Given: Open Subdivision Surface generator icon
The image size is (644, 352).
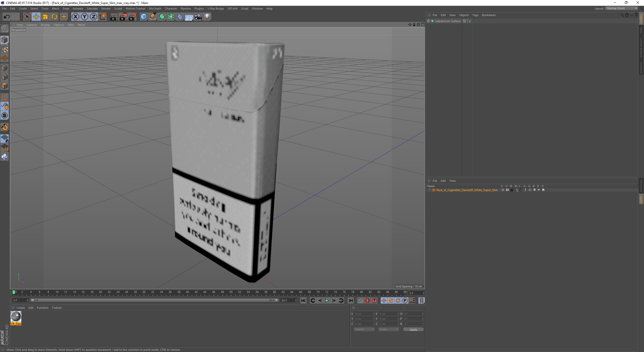Looking at the screenshot, I should (162, 17).
